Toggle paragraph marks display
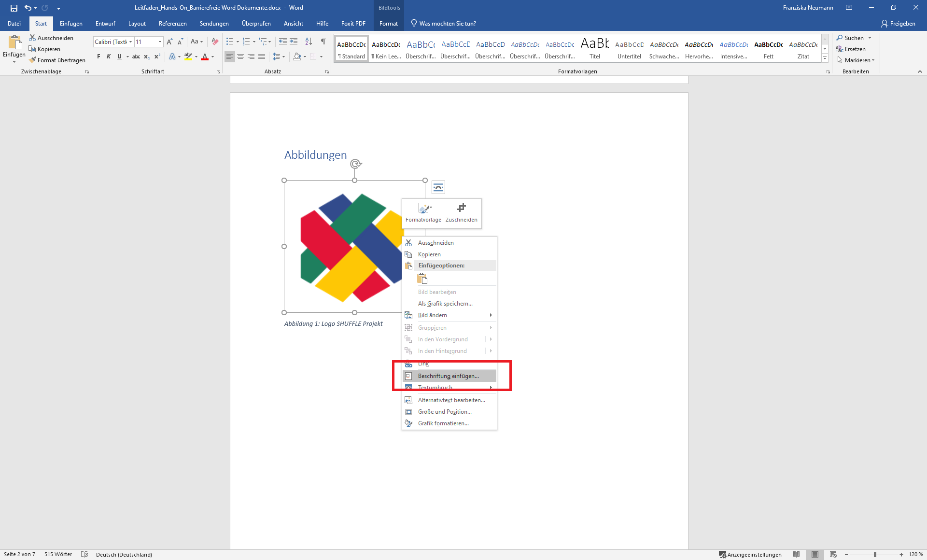 click(x=323, y=42)
